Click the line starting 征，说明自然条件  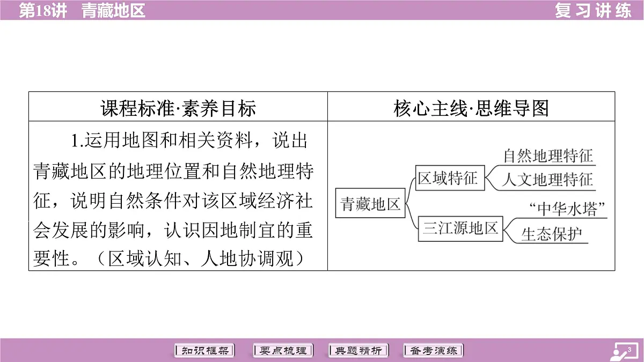click(173, 200)
